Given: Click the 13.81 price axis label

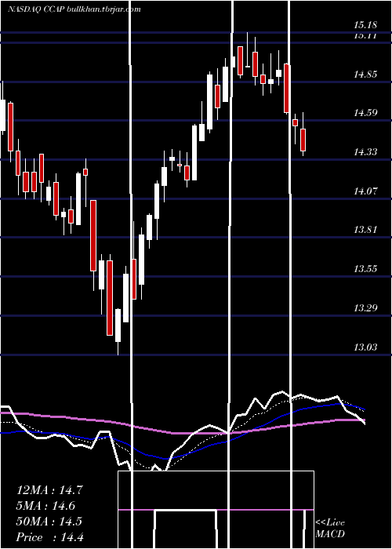Looking at the screenshot, I should 365,230.
